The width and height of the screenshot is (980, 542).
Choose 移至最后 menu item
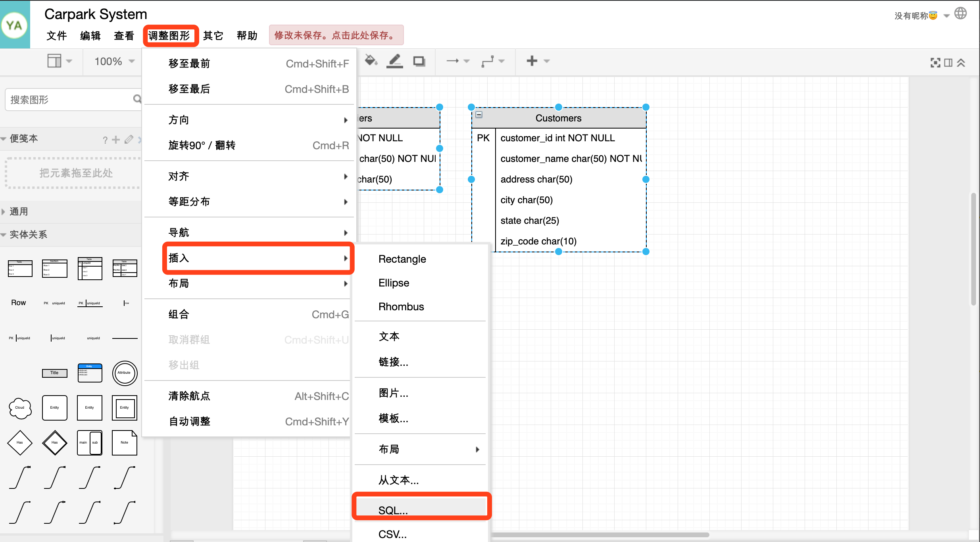tap(249, 89)
